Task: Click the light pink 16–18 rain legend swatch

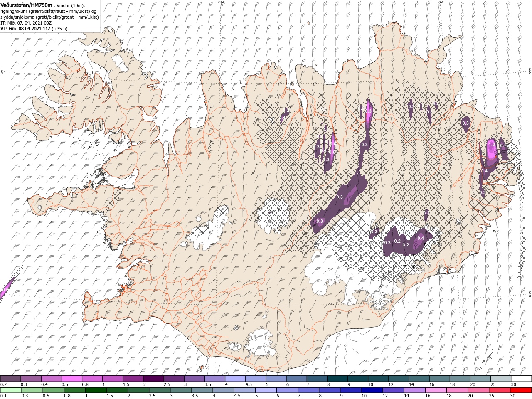Action: coord(436,390)
